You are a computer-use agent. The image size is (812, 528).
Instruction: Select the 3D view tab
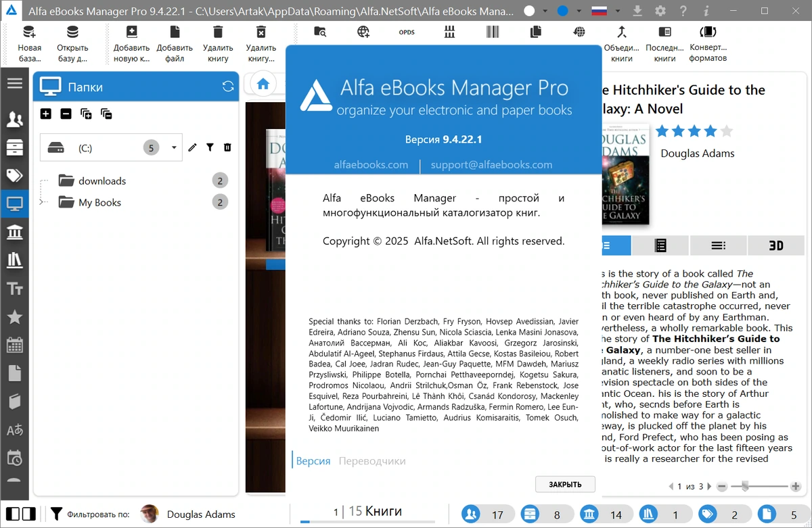(x=776, y=245)
